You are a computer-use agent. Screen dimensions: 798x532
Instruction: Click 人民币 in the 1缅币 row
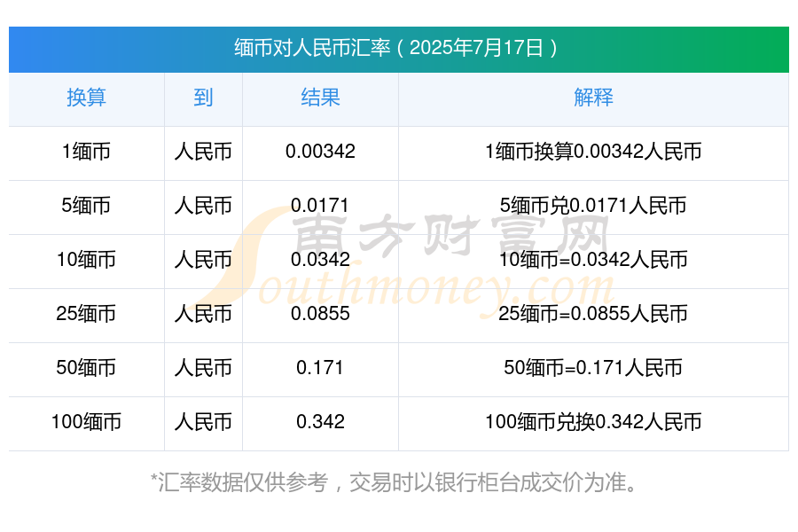coord(203,152)
